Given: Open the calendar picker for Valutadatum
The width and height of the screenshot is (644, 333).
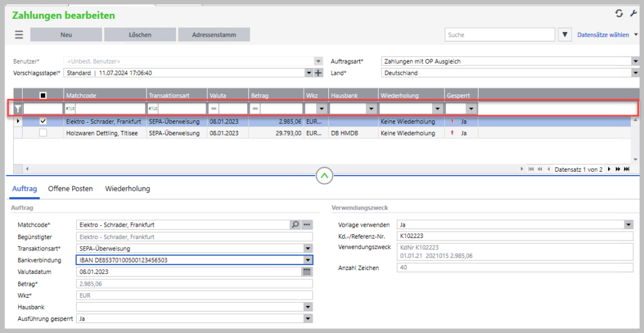Looking at the screenshot, I should tap(307, 272).
